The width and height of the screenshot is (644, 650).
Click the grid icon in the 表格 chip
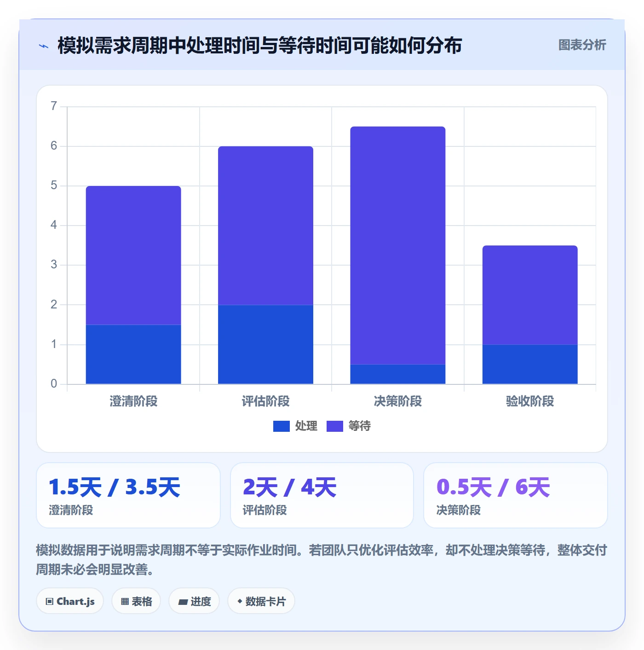click(x=125, y=602)
